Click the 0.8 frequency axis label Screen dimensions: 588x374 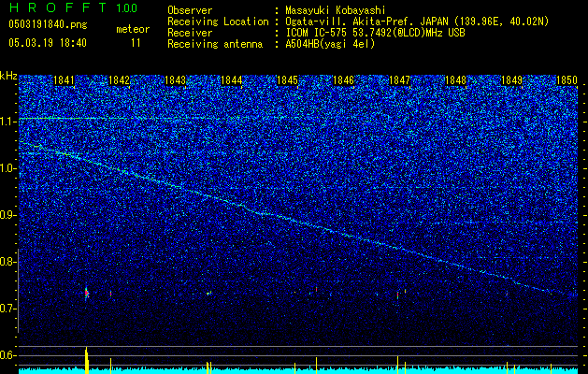pos(7,262)
